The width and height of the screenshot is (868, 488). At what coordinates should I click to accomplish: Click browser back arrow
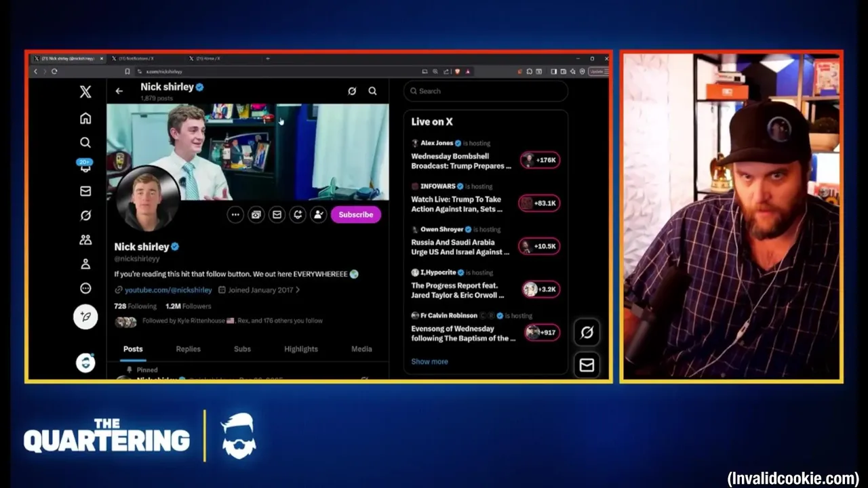[35, 71]
